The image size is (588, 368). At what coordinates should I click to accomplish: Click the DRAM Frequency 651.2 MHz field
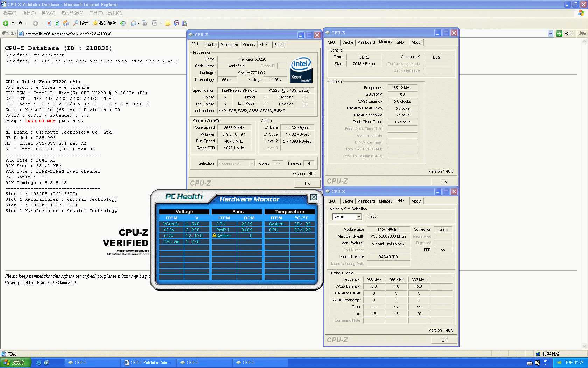tap(402, 88)
